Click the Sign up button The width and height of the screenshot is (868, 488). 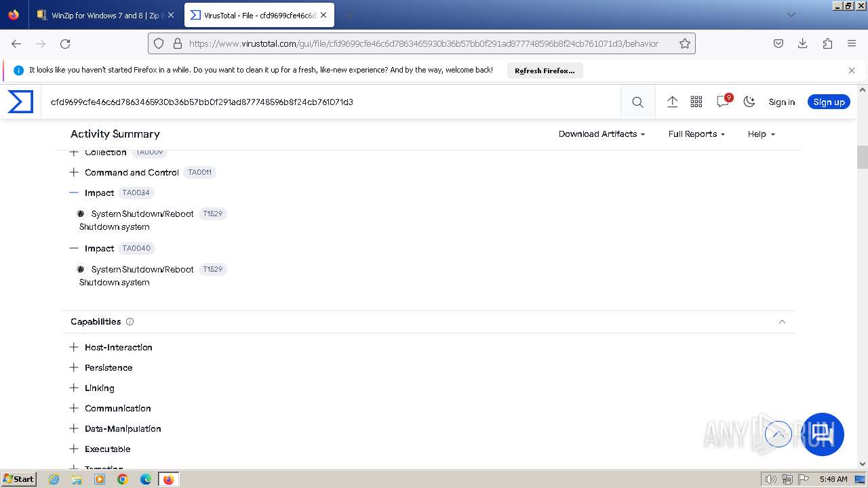coord(829,102)
